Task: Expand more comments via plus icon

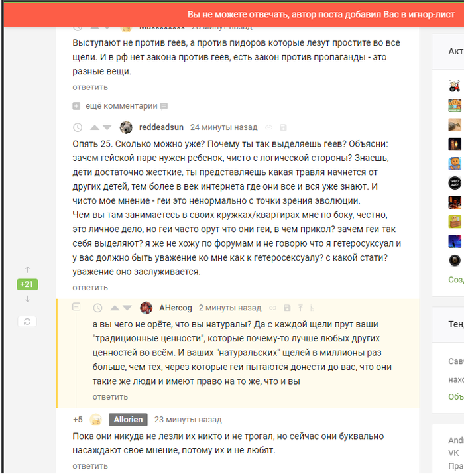Action: [x=76, y=106]
